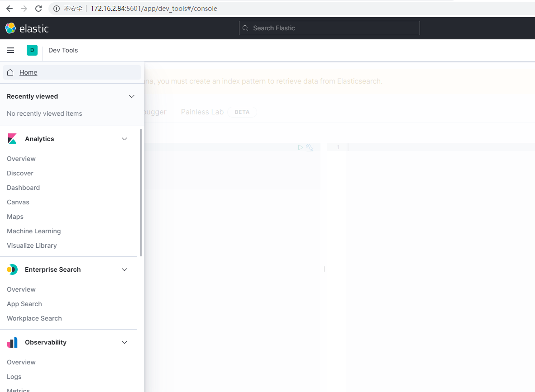Click the console output pane line 1
Image resolution: width=535 pixels, height=392 pixels.
coord(431,147)
